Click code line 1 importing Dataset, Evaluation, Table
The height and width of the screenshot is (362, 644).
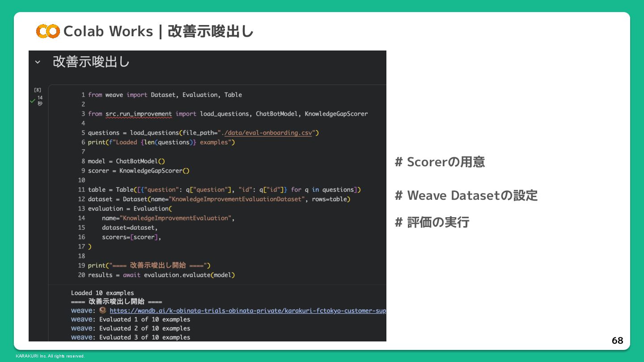165,95
